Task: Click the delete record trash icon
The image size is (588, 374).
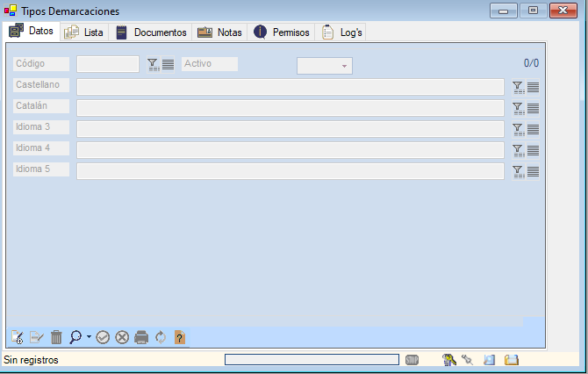Action: (x=56, y=337)
